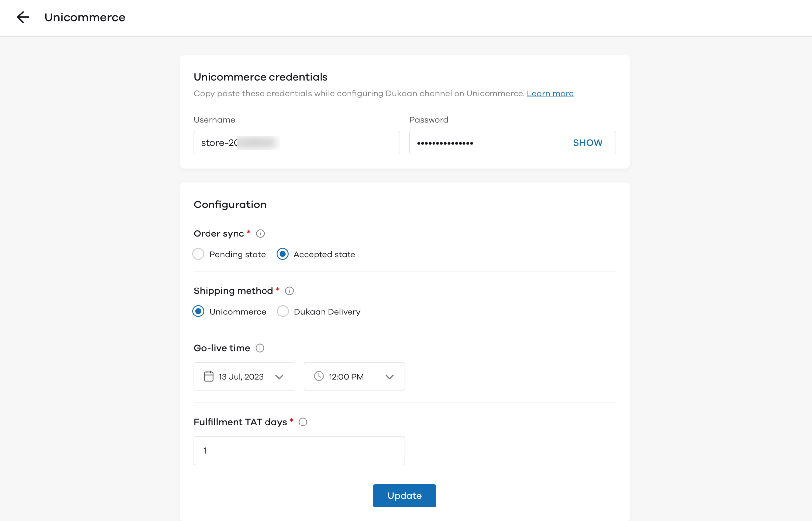
Task: Click the Unicommerce credentials heading
Action: pos(261,77)
